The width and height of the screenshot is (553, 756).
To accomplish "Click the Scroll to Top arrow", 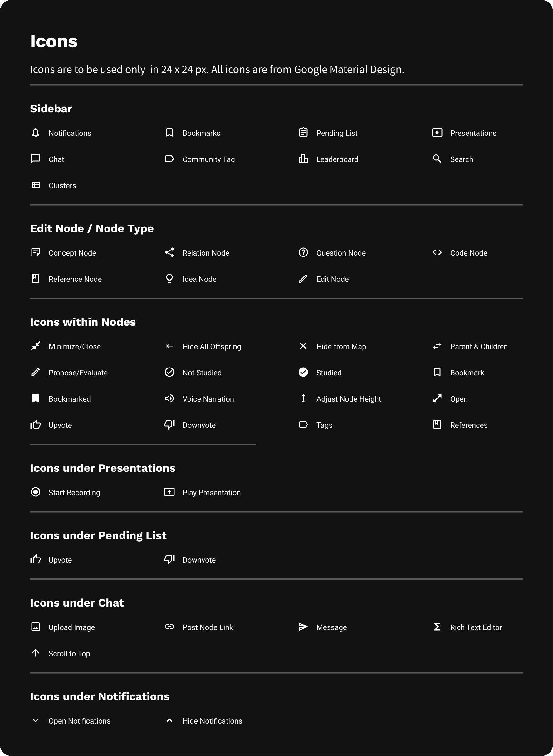I will pyautogui.click(x=36, y=653).
